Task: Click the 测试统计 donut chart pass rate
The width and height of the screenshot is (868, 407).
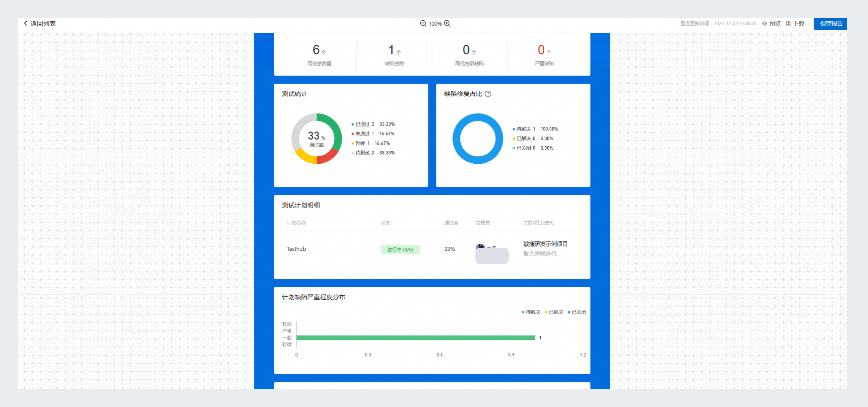Action: coord(316,139)
